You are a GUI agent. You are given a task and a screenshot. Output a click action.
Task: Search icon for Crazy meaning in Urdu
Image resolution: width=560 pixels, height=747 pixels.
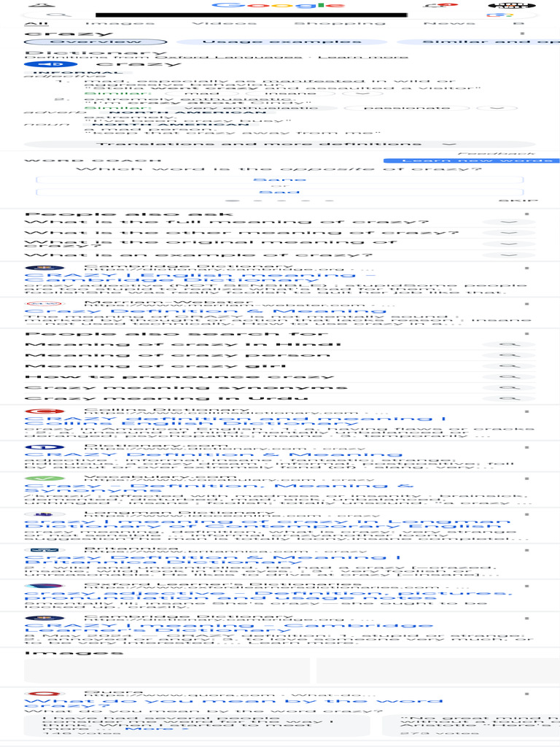click(x=508, y=398)
